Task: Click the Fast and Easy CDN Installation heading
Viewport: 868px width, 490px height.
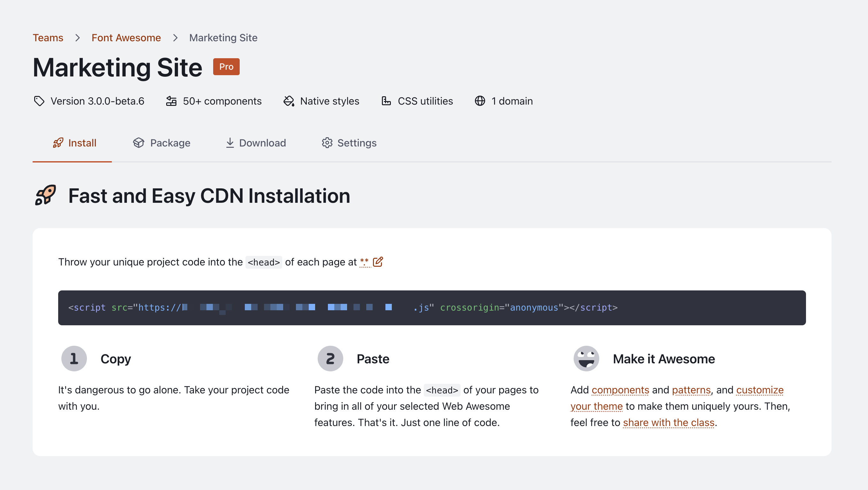Action: 209,196
